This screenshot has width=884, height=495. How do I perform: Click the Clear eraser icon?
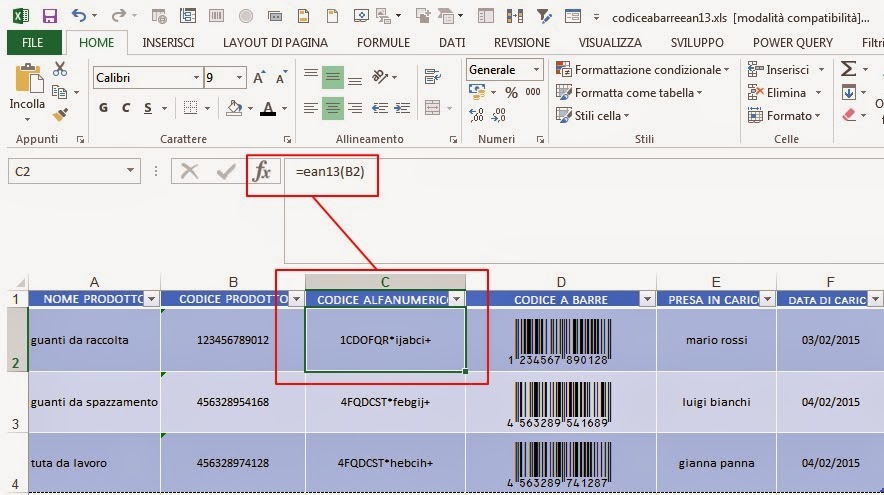(849, 115)
